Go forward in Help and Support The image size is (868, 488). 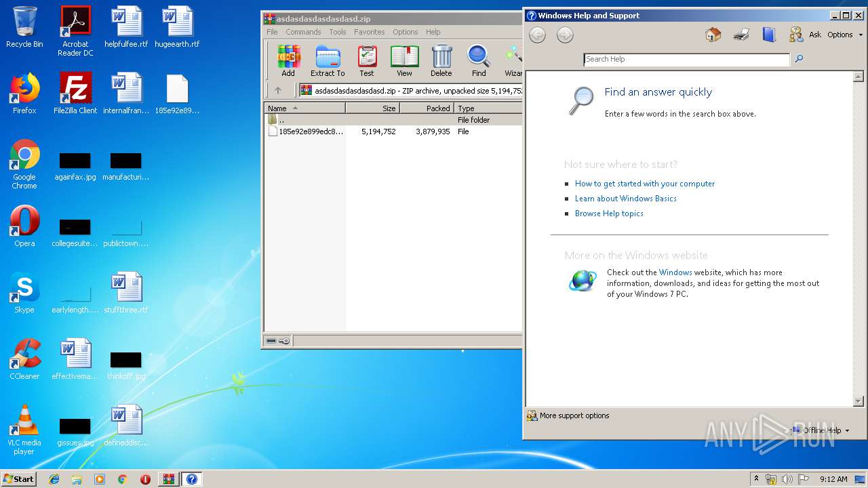click(x=565, y=35)
